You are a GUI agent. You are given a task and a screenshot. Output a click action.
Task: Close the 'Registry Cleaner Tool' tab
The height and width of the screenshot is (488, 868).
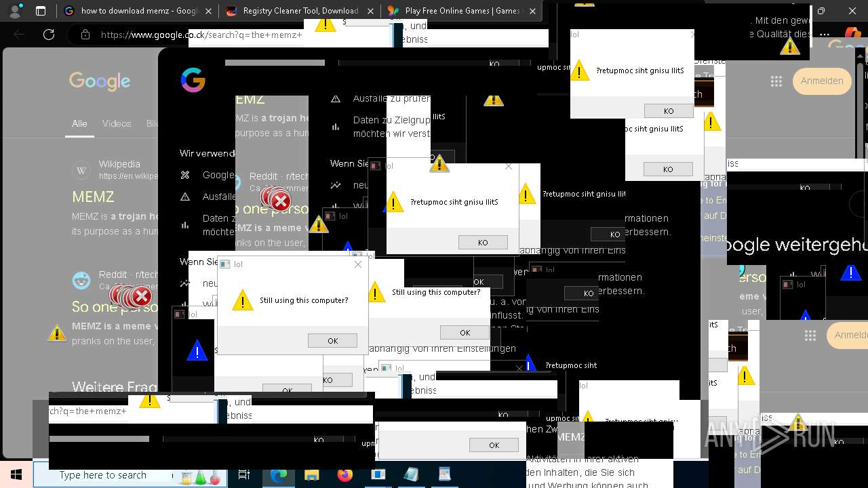coord(370,11)
